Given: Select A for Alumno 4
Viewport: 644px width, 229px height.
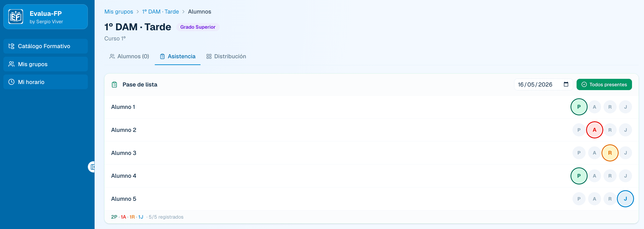Looking at the screenshot, I should coord(594,176).
